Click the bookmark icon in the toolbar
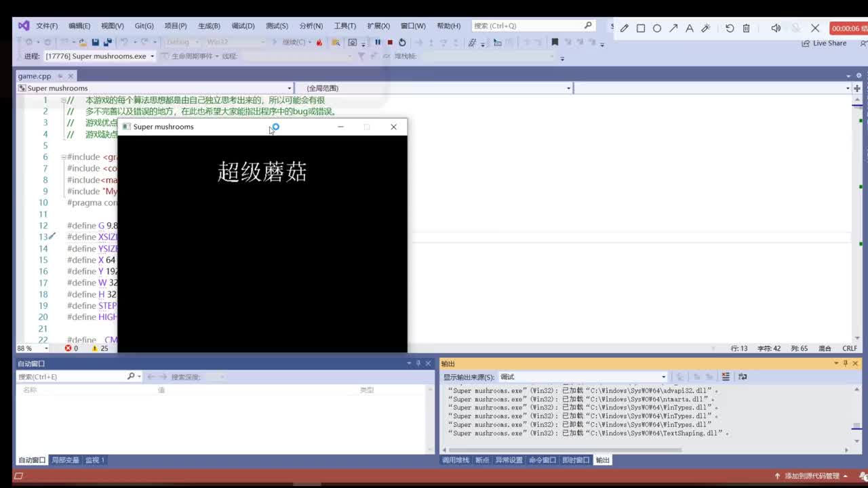The image size is (868, 488). [555, 42]
